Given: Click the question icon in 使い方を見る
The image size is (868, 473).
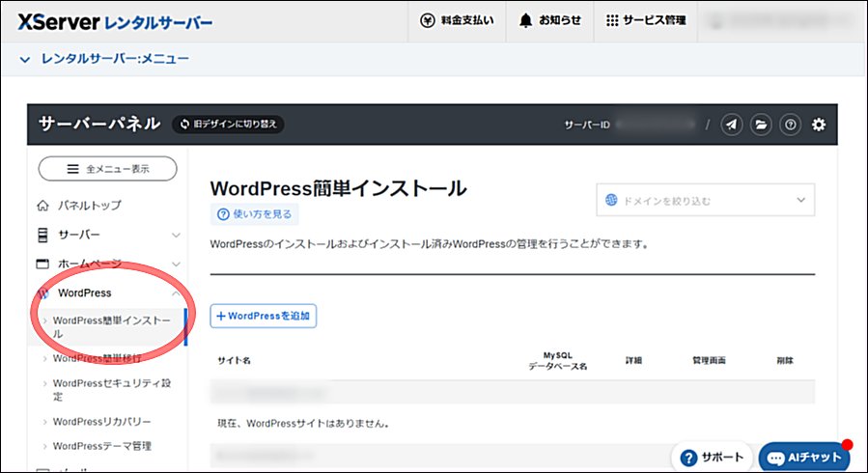Looking at the screenshot, I should (x=223, y=214).
